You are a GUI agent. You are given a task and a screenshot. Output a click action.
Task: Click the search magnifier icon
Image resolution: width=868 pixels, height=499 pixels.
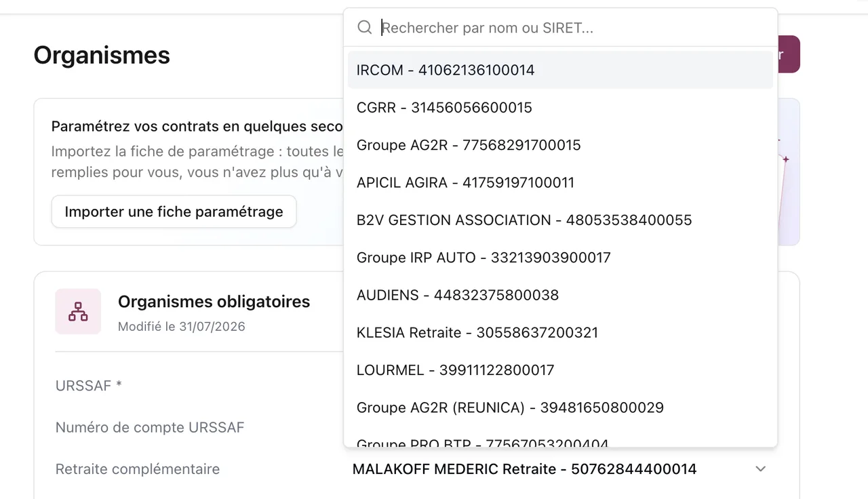pos(365,28)
